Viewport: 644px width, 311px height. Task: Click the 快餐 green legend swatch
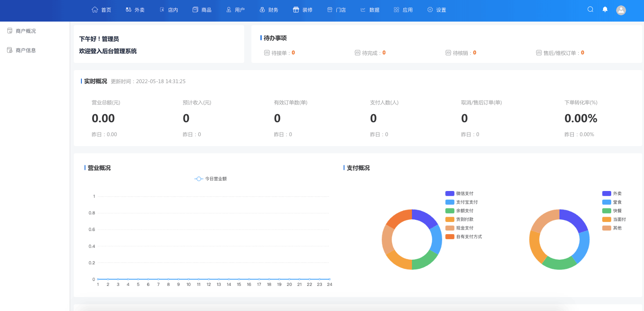(x=606, y=211)
